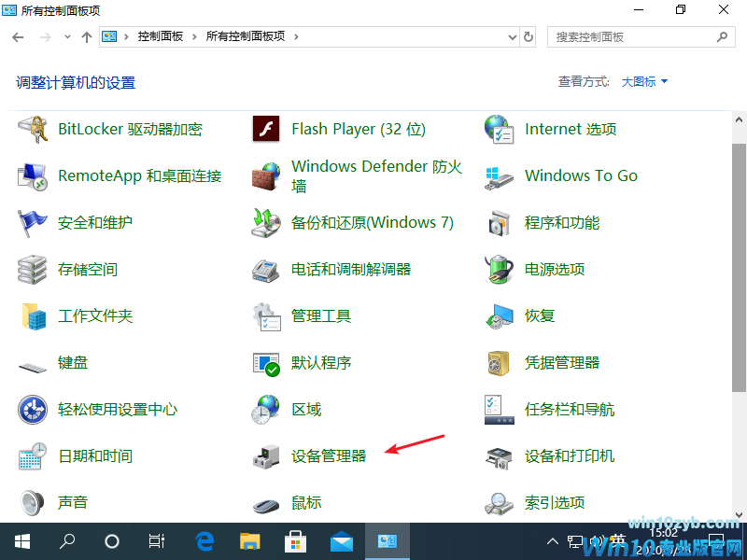The width and height of the screenshot is (747, 560).
Task: Open BitLocker 驱动器加密 icon
Action: click(33, 130)
